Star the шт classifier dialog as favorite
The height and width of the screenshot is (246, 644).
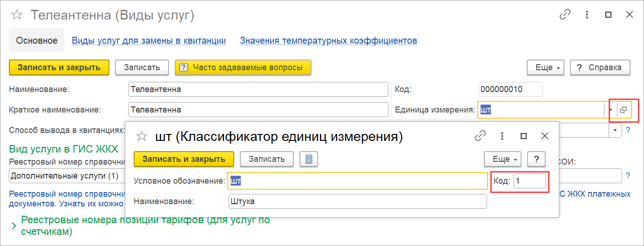pos(141,136)
